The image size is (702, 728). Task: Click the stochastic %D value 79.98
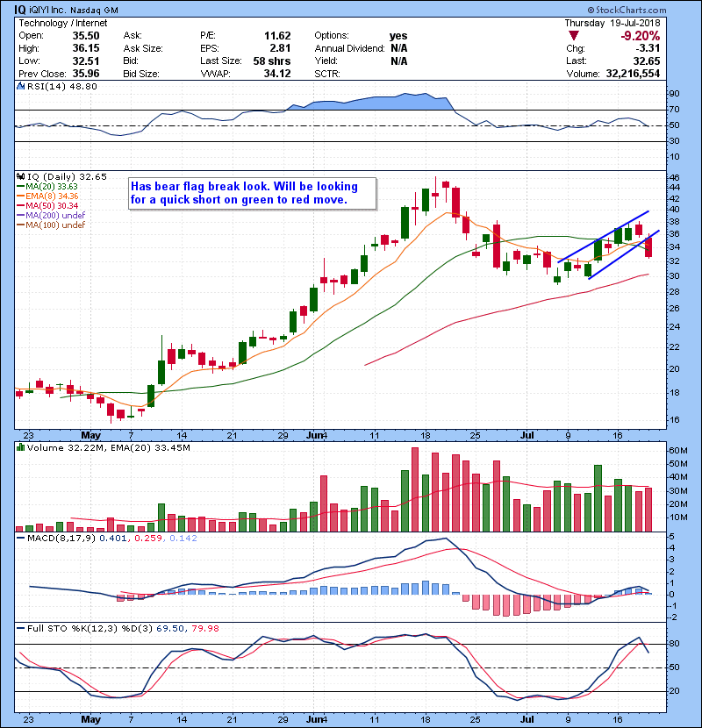[x=204, y=628]
